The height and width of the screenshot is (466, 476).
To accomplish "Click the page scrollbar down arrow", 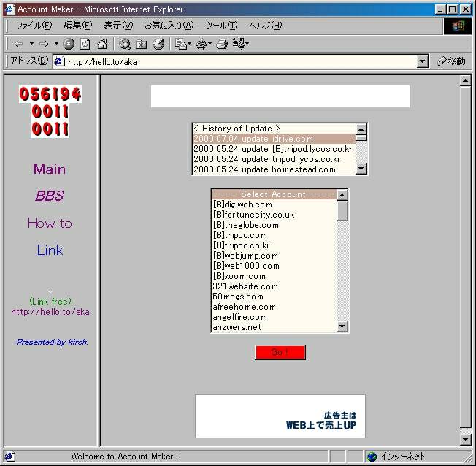I will tap(465, 440).
